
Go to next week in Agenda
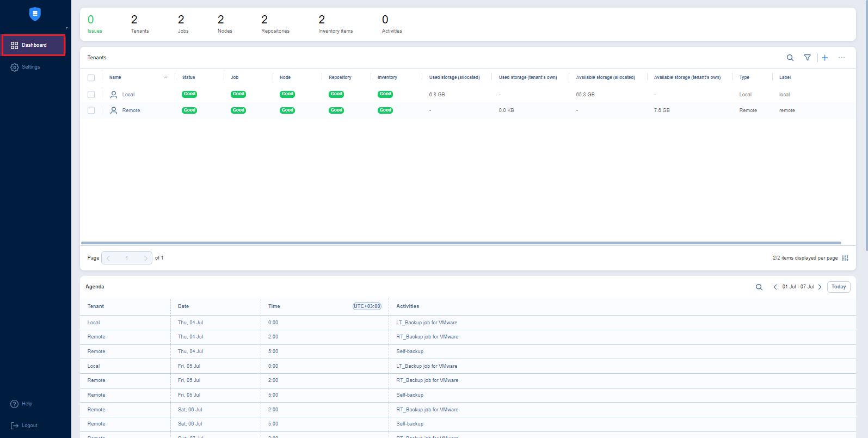[x=820, y=287]
